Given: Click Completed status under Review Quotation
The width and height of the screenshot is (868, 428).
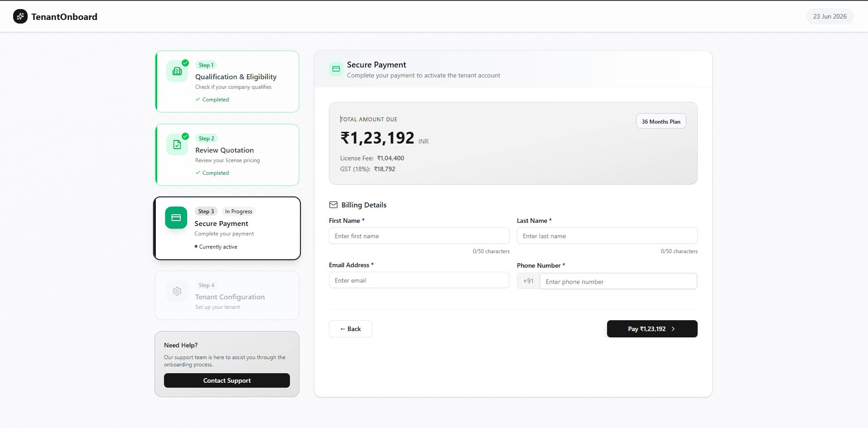Looking at the screenshot, I should [212, 173].
